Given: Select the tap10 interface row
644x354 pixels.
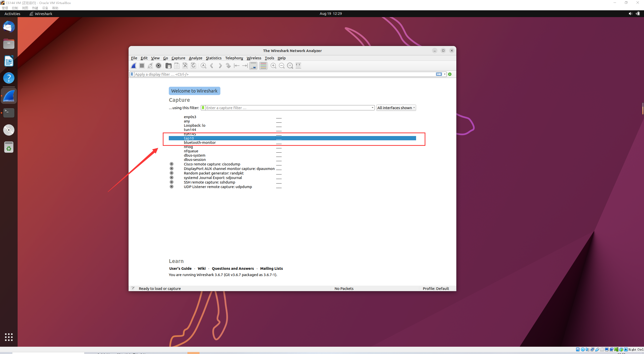Looking at the screenshot, I should coord(292,138).
